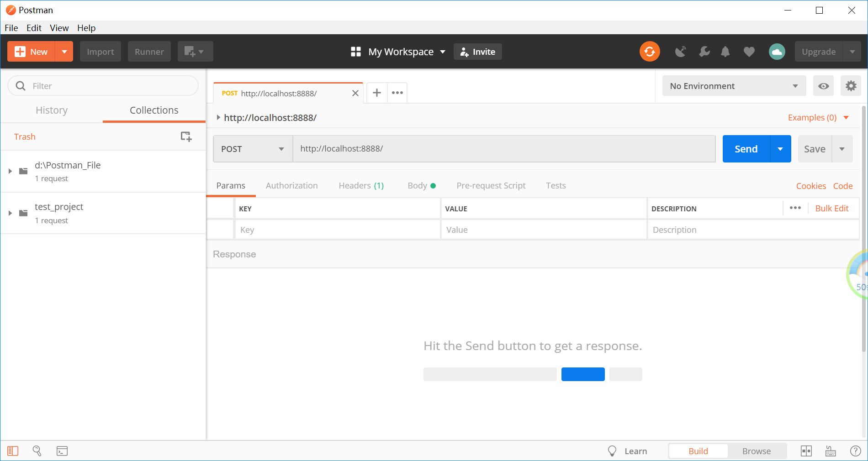Open the POST method dropdown
This screenshot has height=461, width=868.
pos(253,149)
